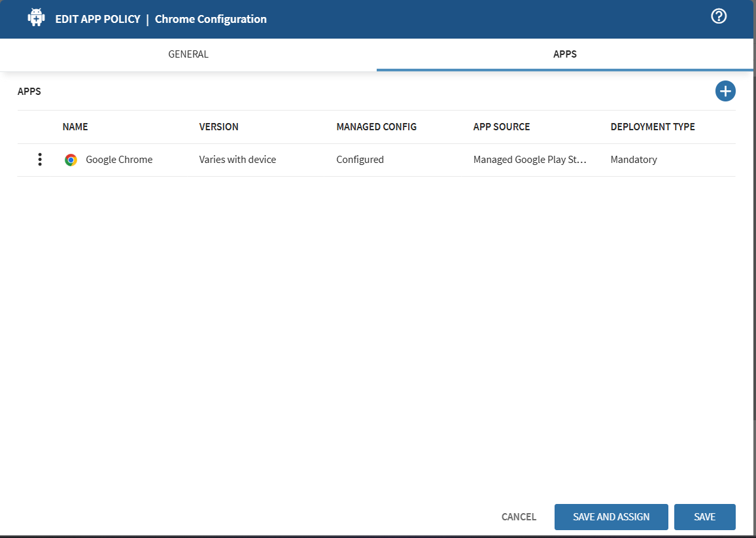Click CANCEL to discard changes
The width and height of the screenshot is (756, 538).
point(518,516)
